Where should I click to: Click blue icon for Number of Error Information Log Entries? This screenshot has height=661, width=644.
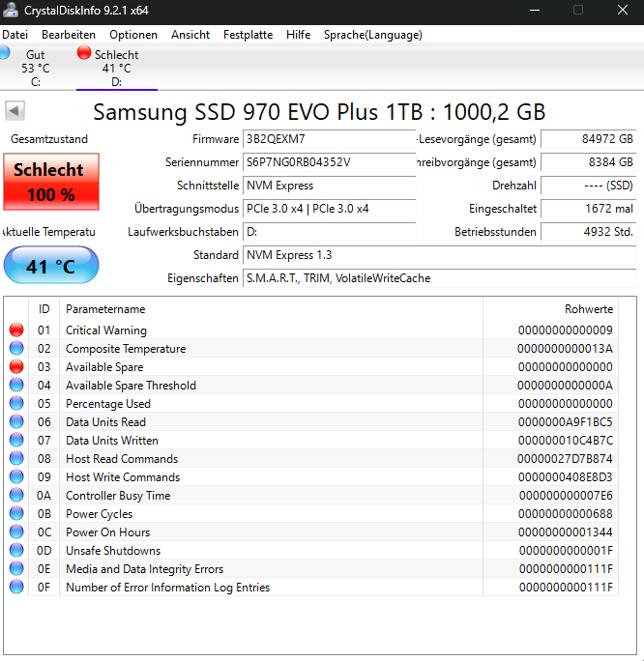pos(16,587)
